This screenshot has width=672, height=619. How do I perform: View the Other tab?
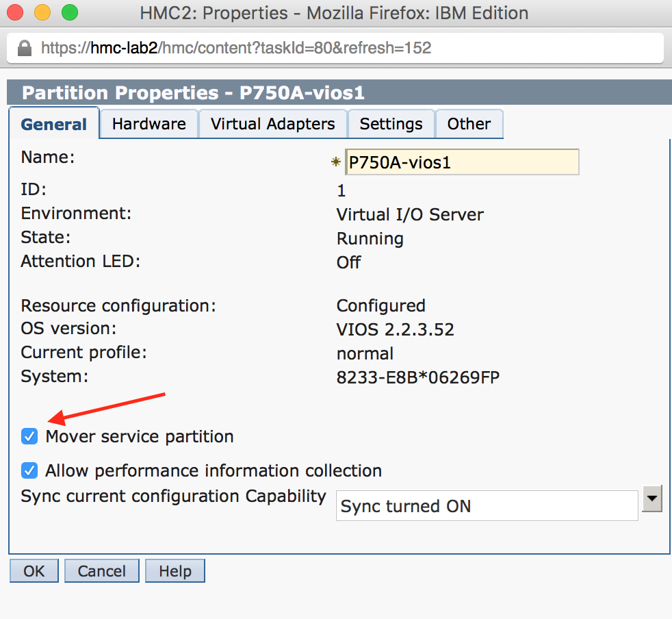469,124
